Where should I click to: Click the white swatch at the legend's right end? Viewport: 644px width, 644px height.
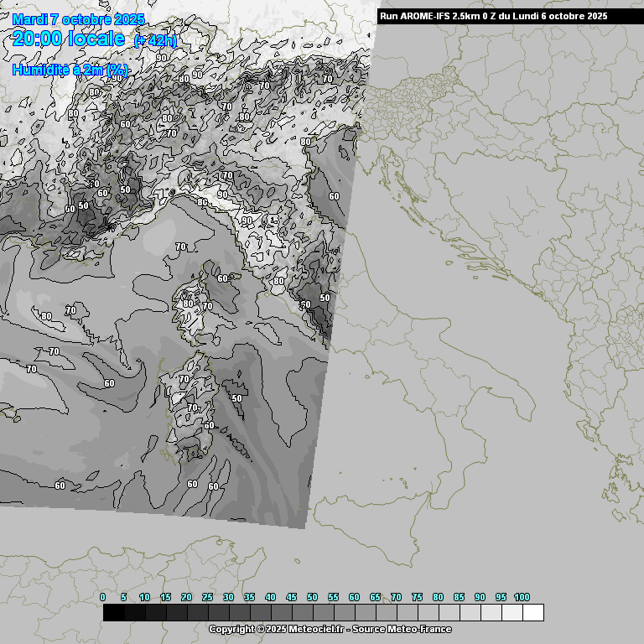pos(532,613)
